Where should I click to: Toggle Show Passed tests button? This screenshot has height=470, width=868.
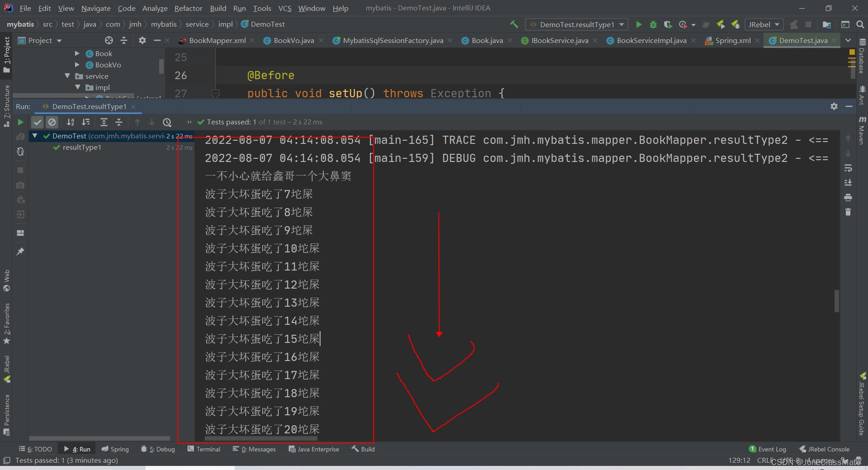pyautogui.click(x=38, y=122)
